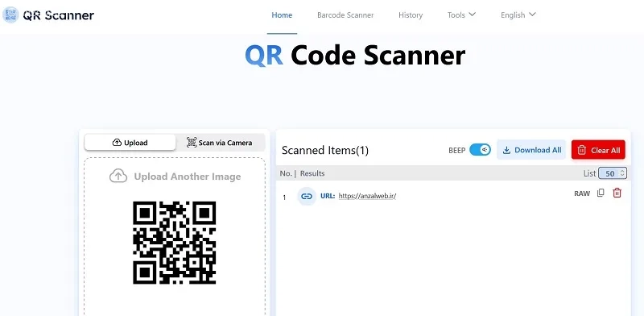Click the link icon beside URL result
The width and height of the screenshot is (644, 316).
[x=307, y=196]
